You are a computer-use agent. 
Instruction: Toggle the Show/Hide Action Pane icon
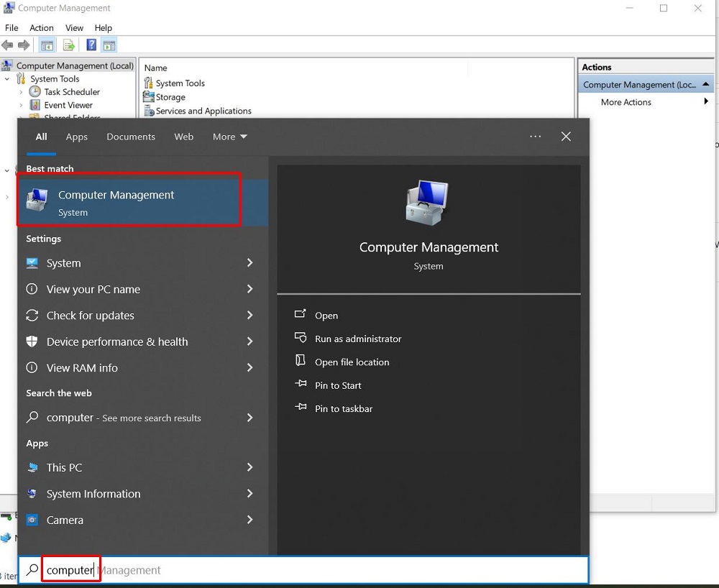(109, 45)
